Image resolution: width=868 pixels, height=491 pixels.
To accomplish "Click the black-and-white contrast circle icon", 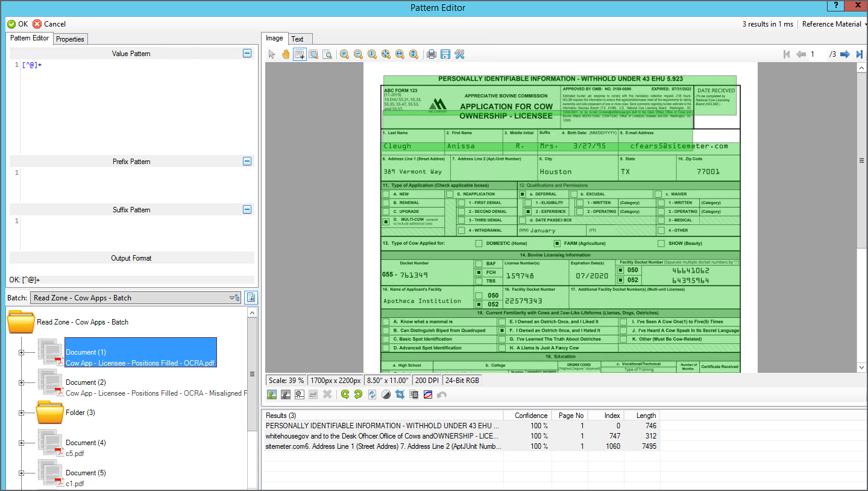I will 386,394.
